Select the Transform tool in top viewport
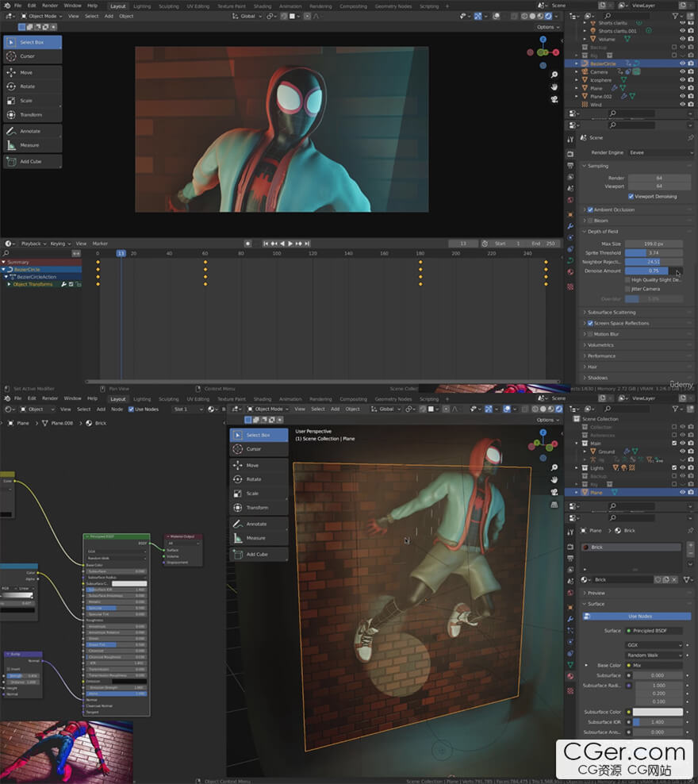The width and height of the screenshot is (698, 784). pos(33,114)
